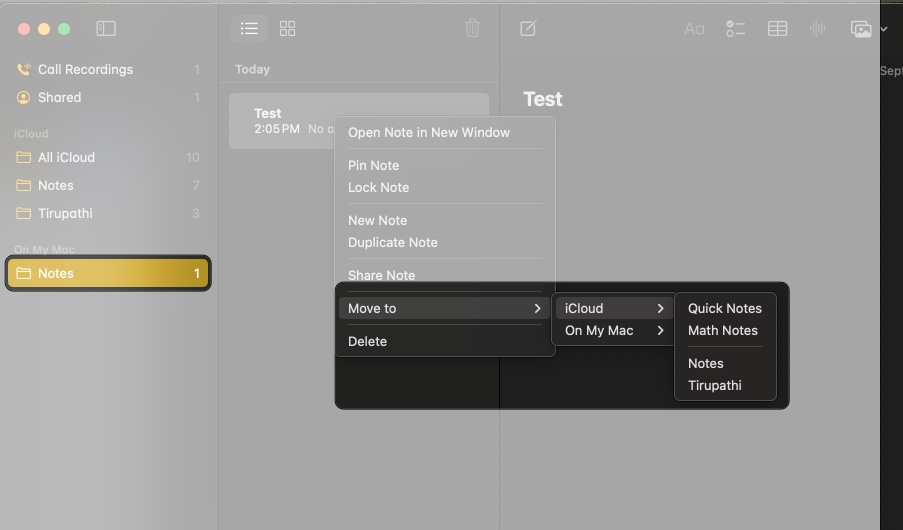Click the audio recording waveform icon

click(817, 29)
